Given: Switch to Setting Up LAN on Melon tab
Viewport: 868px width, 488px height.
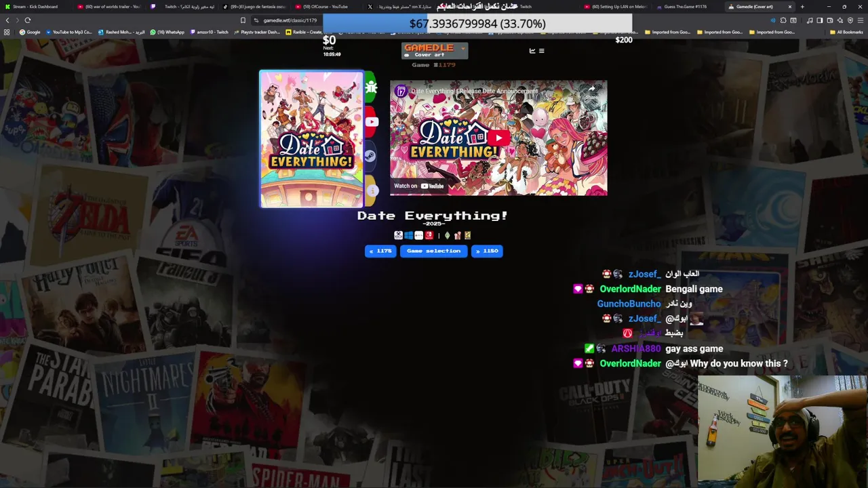Looking at the screenshot, I should point(617,7).
